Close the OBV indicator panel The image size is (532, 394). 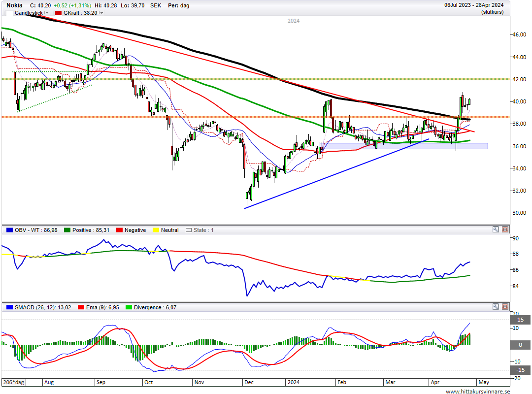(505, 230)
